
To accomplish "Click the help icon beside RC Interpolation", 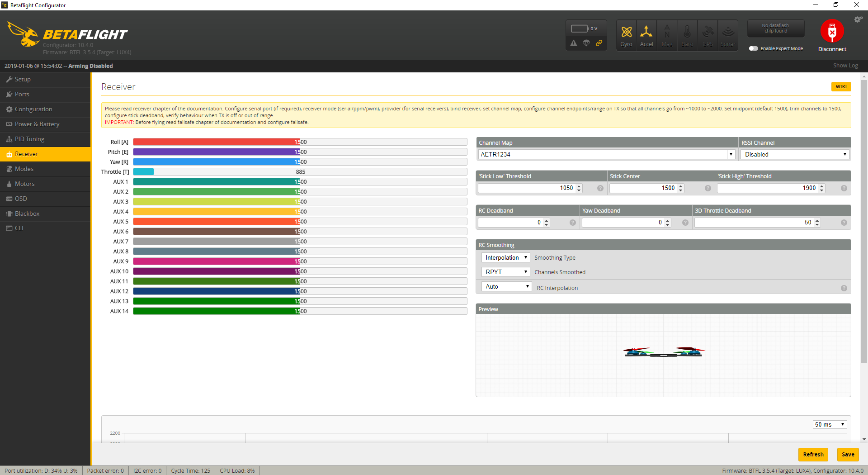I will 844,288.
